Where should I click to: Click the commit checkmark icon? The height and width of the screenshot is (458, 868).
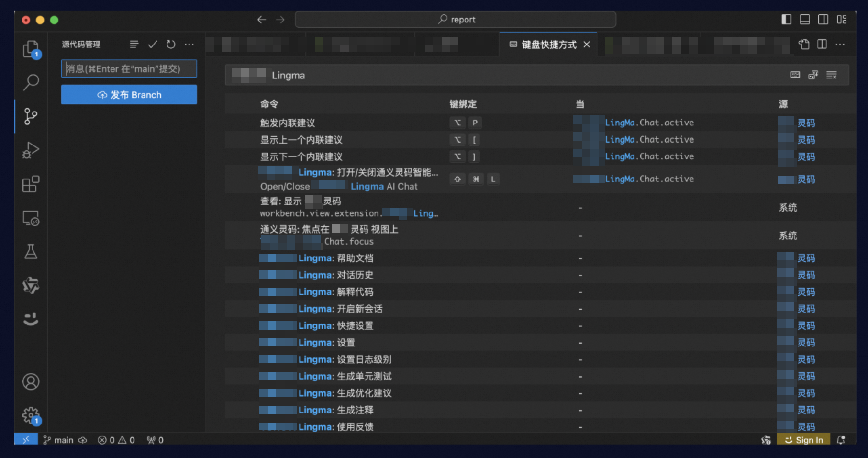pos(153,45)
